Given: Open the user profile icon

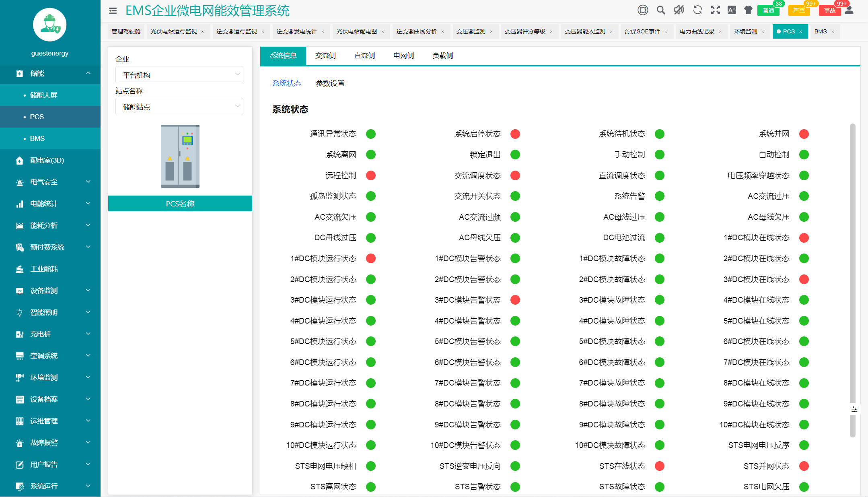Looking at the screenshot, I should (x=849, y=10).
